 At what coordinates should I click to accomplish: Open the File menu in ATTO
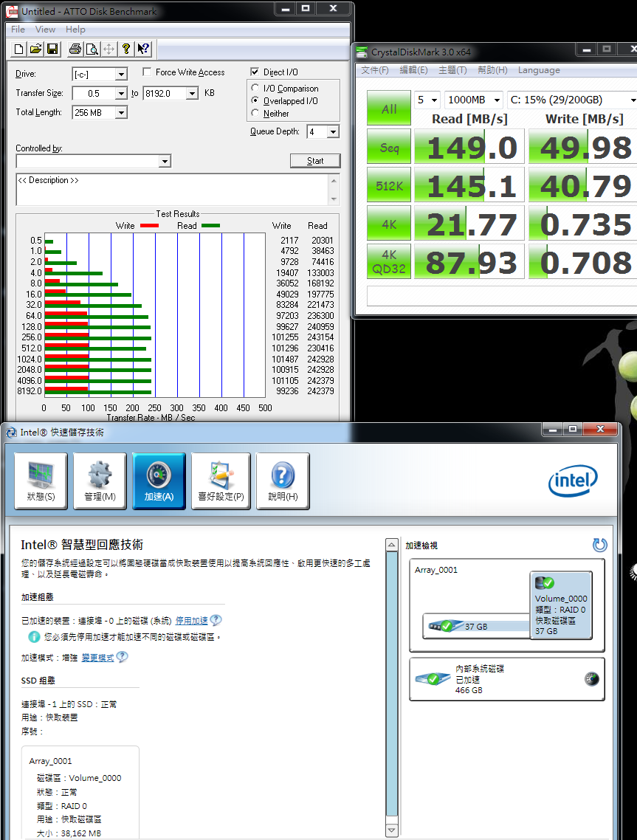(x=18, y=30)
